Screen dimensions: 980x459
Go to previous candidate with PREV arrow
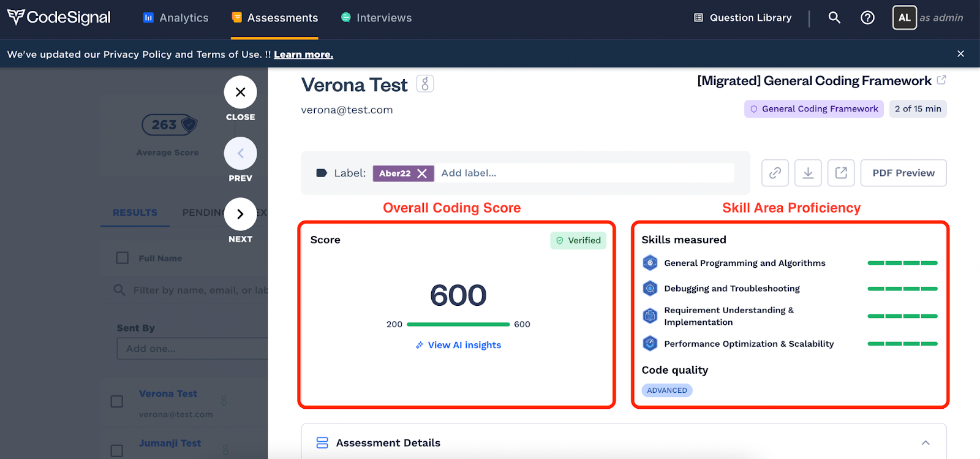240,153
